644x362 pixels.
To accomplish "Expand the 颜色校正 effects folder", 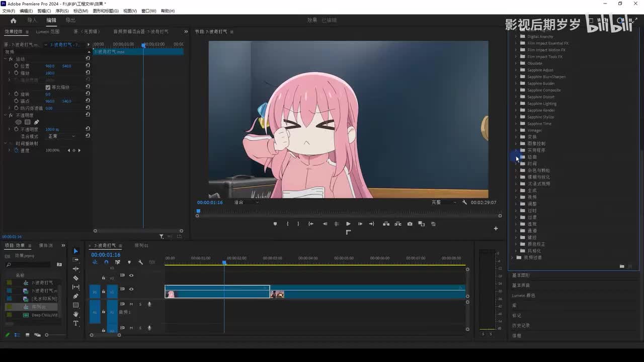I will (516, 244).
